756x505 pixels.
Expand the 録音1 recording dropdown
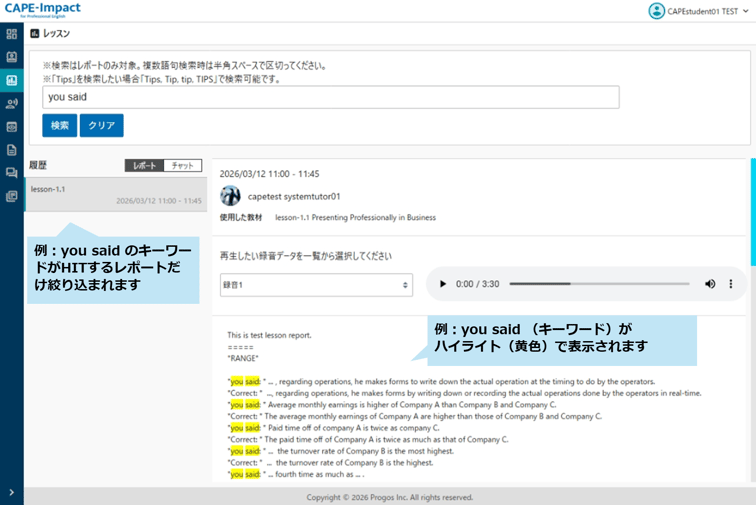(x=316, y=285)
